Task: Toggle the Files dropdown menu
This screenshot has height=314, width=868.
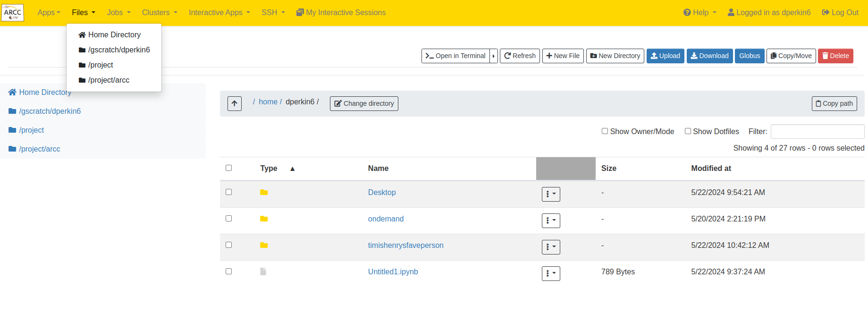Action: point(84,13)
